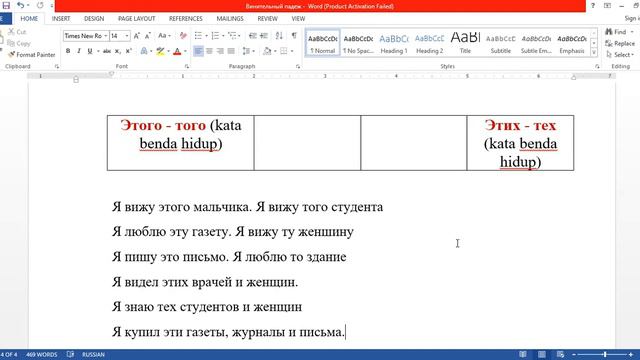This screenshot has height=360, width=640.
Task: Open the Font dialog launcher
Action: coord(187,66)
